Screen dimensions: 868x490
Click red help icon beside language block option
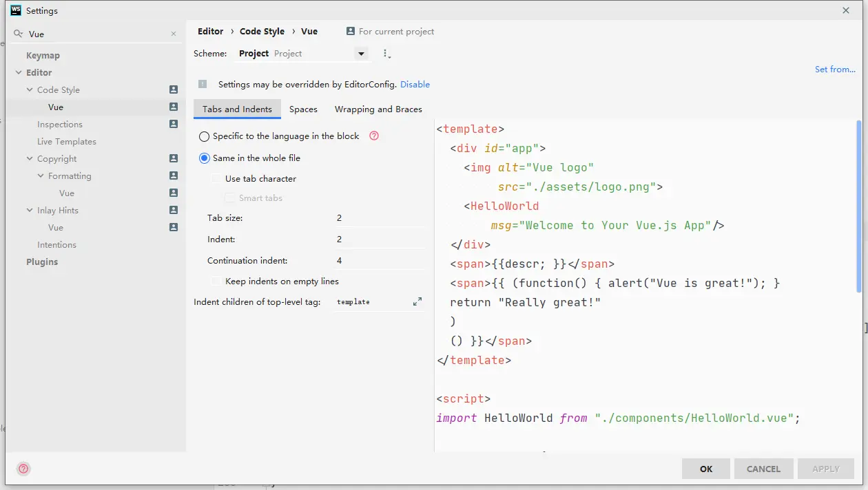click(x=374, y=136)
